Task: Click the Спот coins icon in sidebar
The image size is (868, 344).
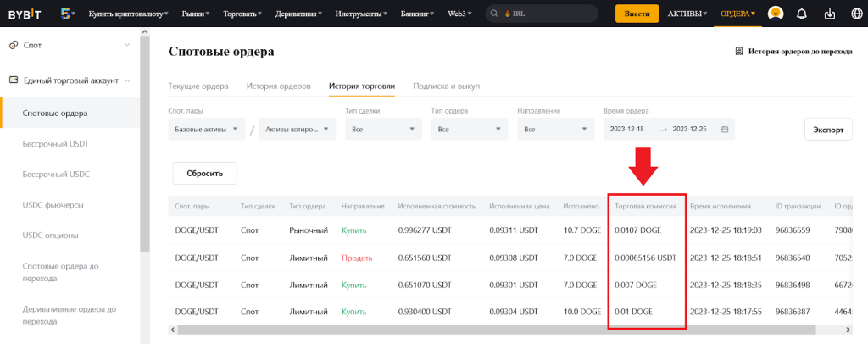Action: click(14, 44)
